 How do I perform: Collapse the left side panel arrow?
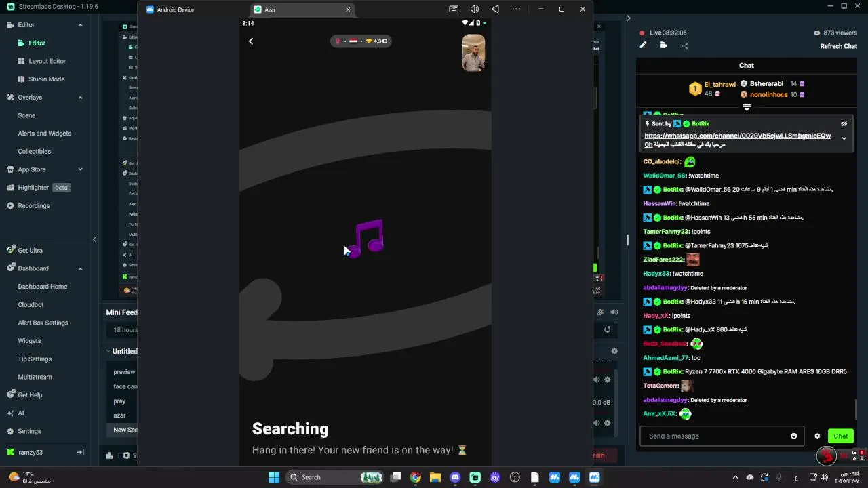[94, 239]
